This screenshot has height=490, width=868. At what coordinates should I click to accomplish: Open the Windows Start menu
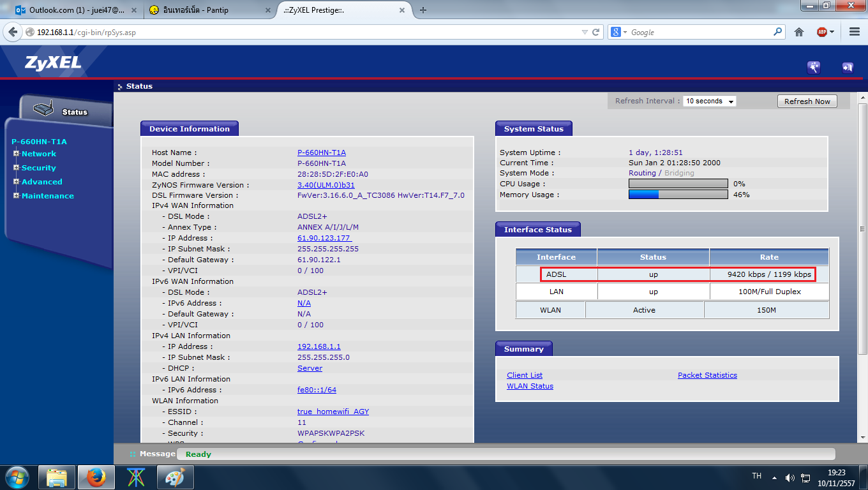(x=17, y=477)
